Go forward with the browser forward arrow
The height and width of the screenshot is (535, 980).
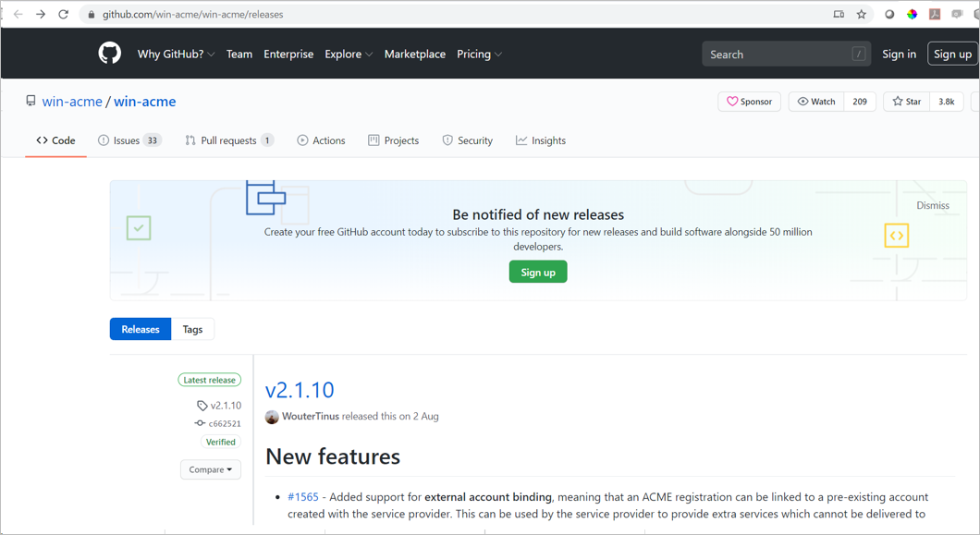41,15
